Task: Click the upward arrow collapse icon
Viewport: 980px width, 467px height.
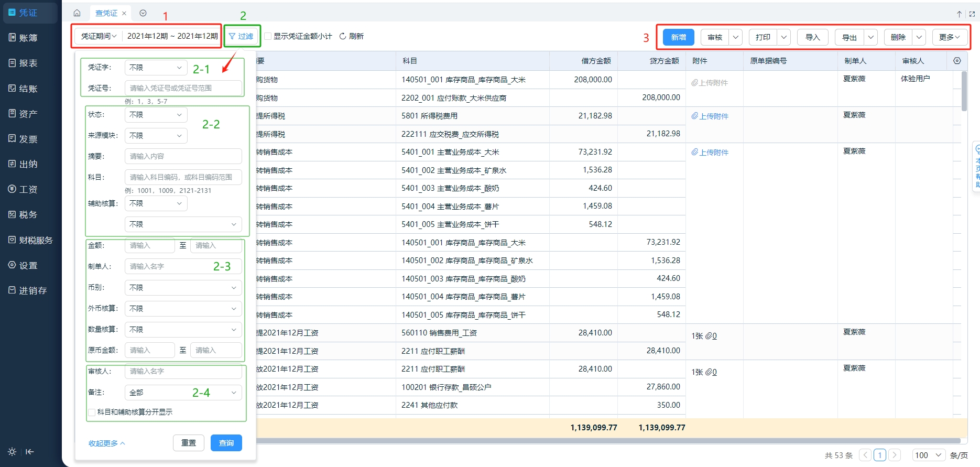Action: pyautogui.click(x=959, y=14)
